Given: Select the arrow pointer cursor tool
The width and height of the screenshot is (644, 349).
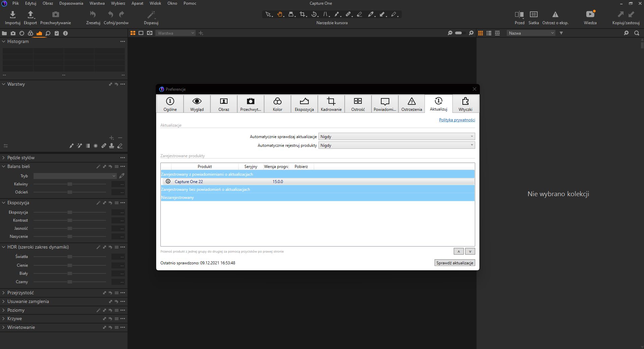Looking at the screenshot, I should click(268, 14).
